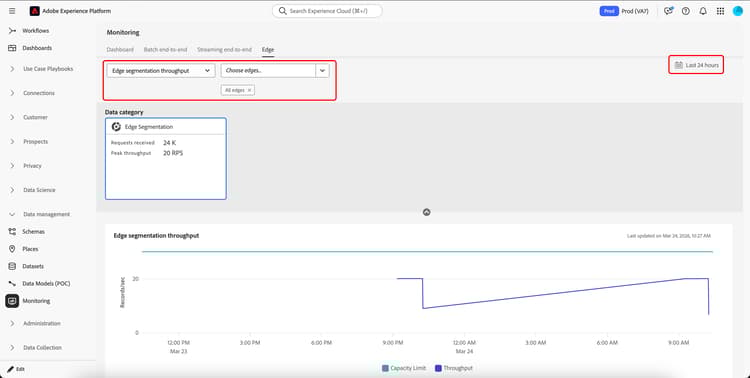Click the Monitoring sidebar icon

pyautogui.click(x=12, y=301)
